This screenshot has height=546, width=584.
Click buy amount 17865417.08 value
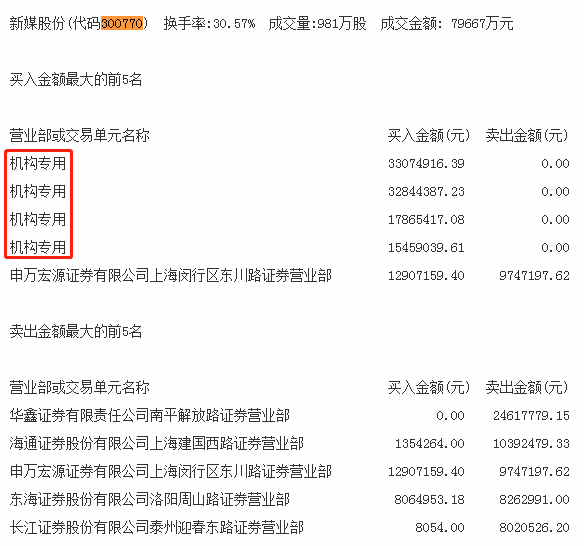pyautogui.click(x=426, y=220)
